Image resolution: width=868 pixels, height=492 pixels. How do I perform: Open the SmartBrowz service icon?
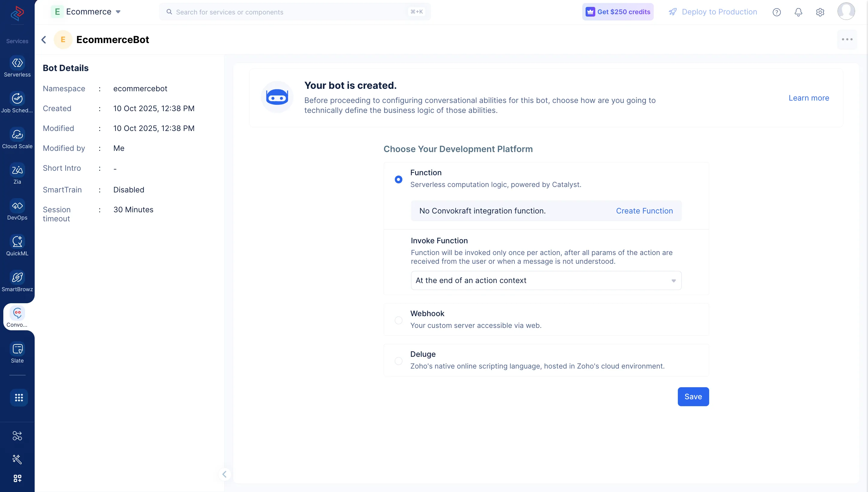click(17, 277)
